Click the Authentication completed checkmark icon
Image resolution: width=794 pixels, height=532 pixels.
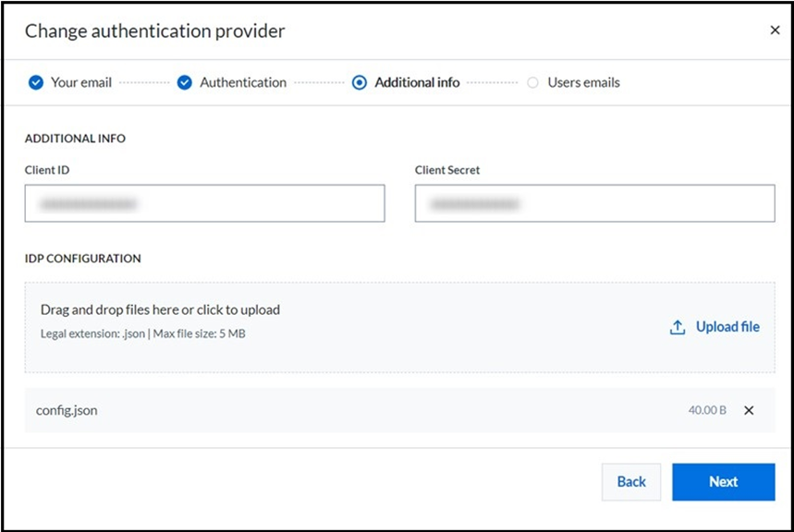coord(184,82)
